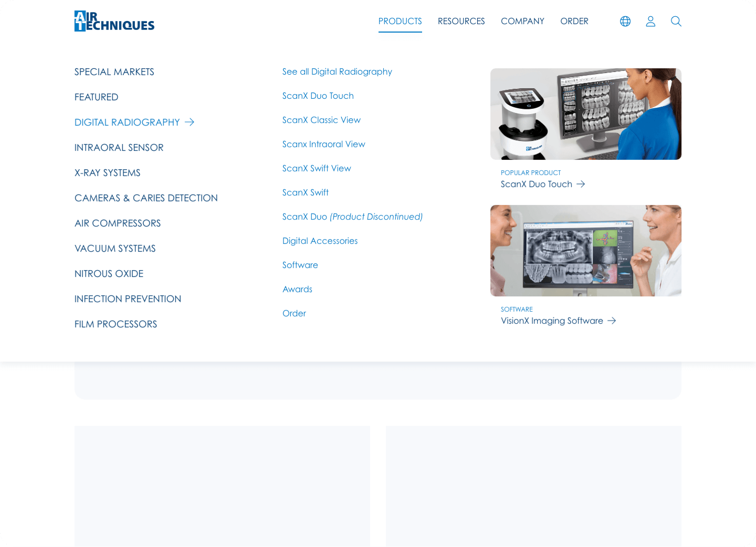This screenshot has height=547, width=756.
Task: Go to Digital Accessories
Action: point(320,241)
